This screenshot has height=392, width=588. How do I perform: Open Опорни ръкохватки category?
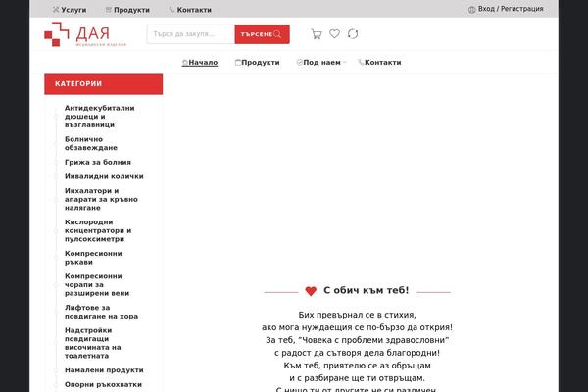pos(103,384)
